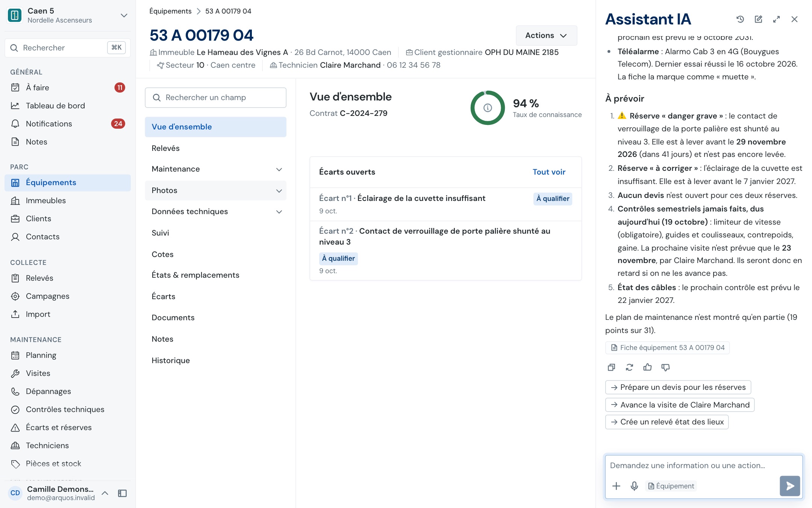This screenshot has width=812, height=508.
Task: Open Tableau de bord
Action: (68, 106)
